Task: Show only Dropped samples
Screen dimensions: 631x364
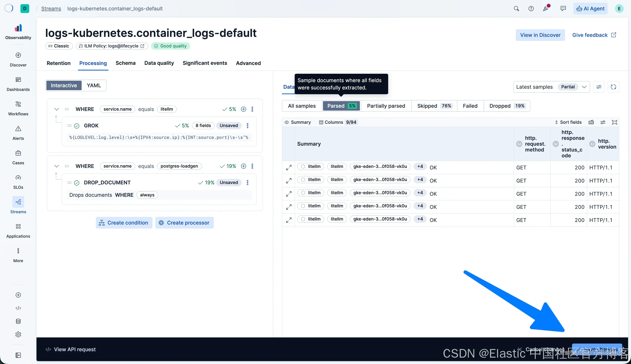Action: 507,106
